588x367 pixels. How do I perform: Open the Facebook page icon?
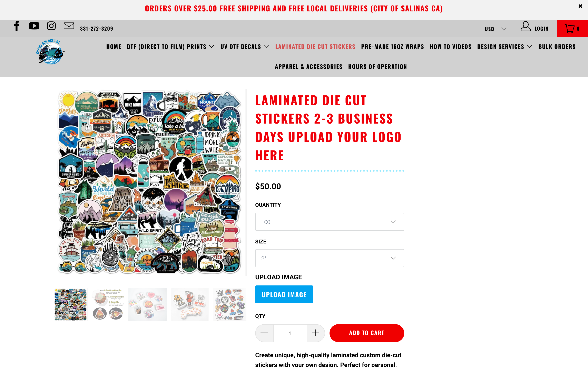pyautogui.click(x=17, y=26)
